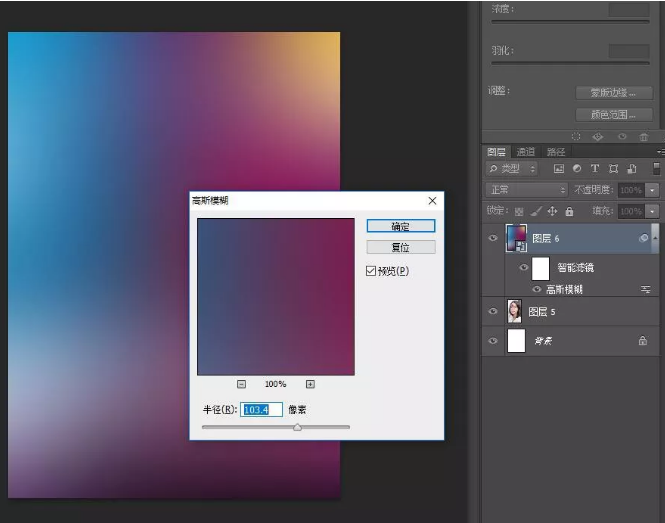Open blending options for 高斯模糊 smart filter

coord(646,289)
